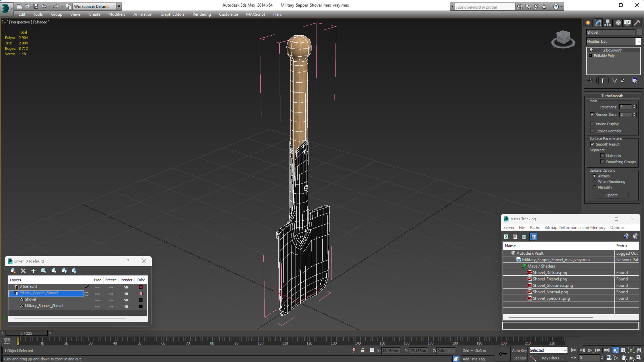Click the Asset Tracking server icon
This screenshot has width=644, height=362.
(x=509, y=227)
